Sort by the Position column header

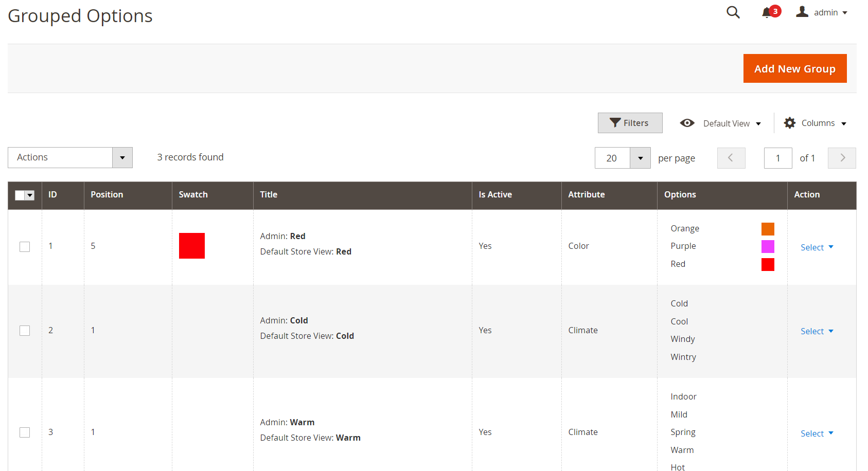click(x=107, y=194)
